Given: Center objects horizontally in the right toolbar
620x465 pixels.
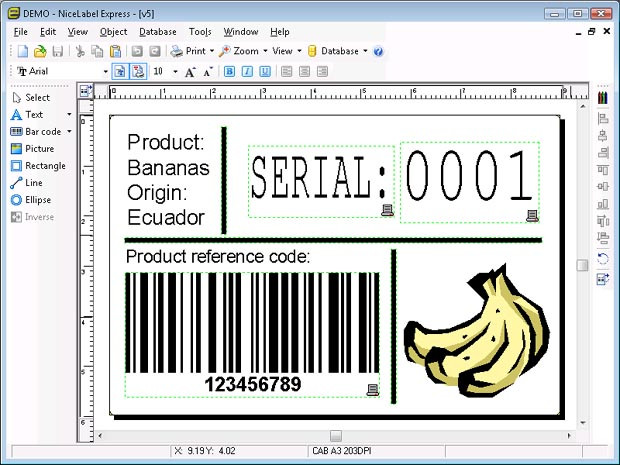Looking at the screenshot, I should (603, 135).
